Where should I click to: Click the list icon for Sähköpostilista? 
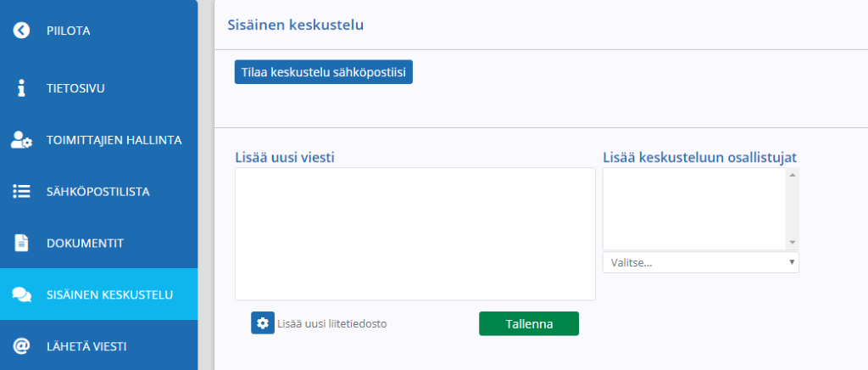click(21, 192)
